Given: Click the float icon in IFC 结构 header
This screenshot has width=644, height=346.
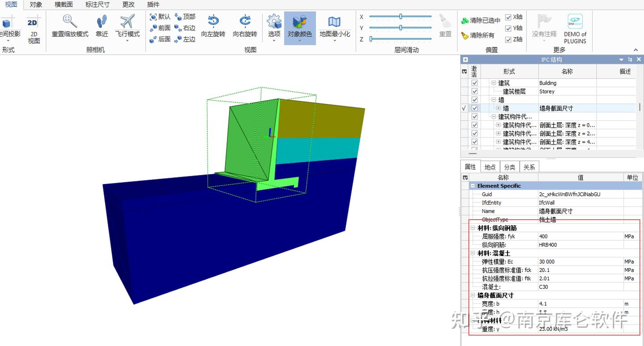Looking at the screenshot, I should (x=630, y=60).
